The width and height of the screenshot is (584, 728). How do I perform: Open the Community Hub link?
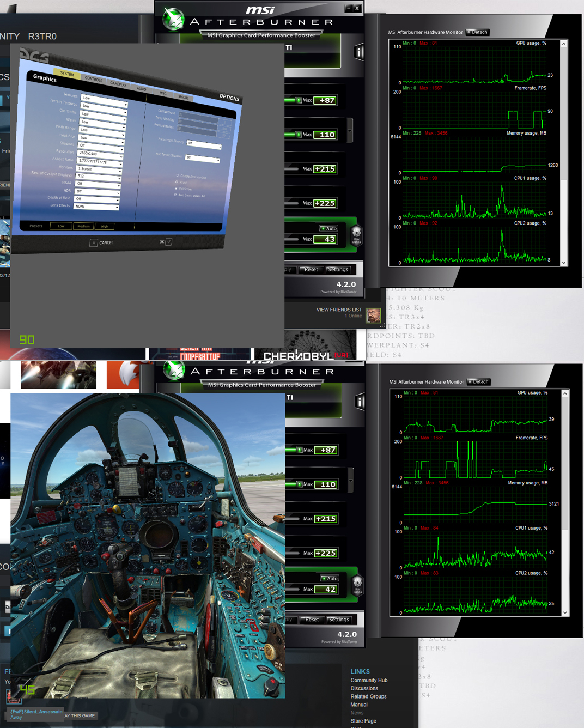(x=369, y=680)
